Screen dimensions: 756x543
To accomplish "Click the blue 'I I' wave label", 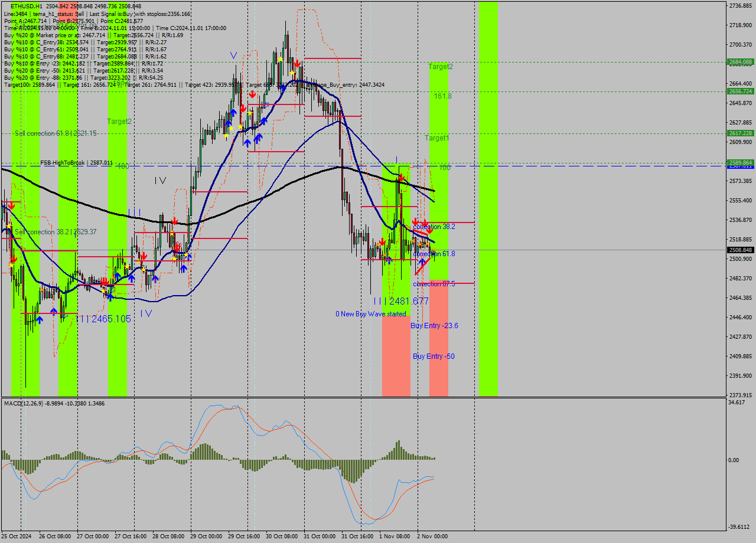I will point(134,211).
